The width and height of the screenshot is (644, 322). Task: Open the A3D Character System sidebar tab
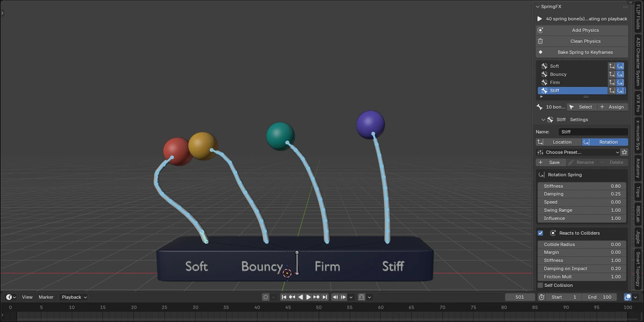[638, 62]
